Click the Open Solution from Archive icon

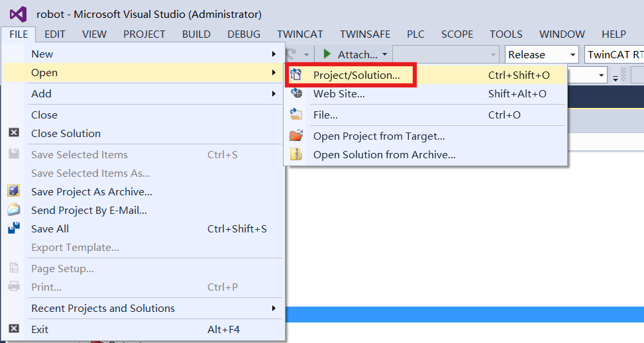[x=297, y=155]
